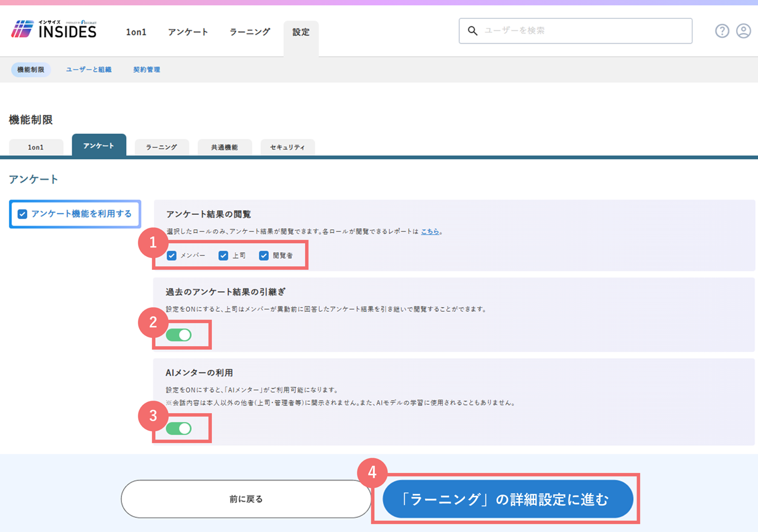758x532 pixels.
Task: Go to 契約管理 sub-navigation
Action: tap(146, 69)
